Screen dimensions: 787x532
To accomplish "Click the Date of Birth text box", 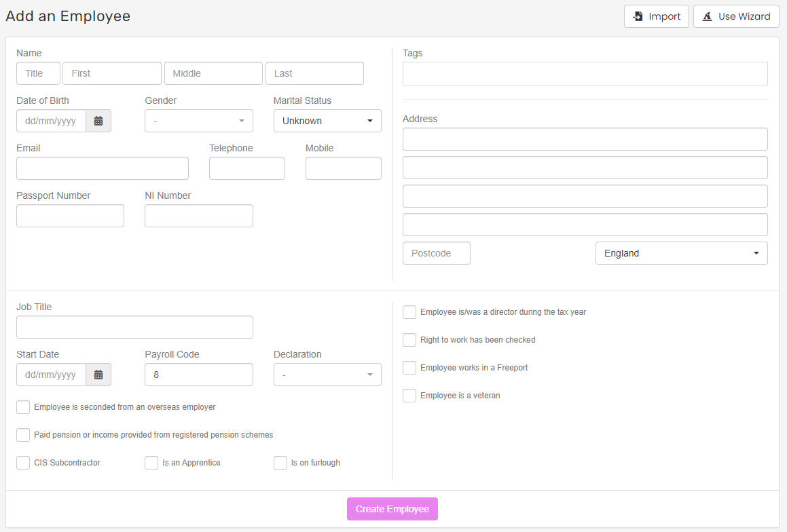I will tap(51, 121).
